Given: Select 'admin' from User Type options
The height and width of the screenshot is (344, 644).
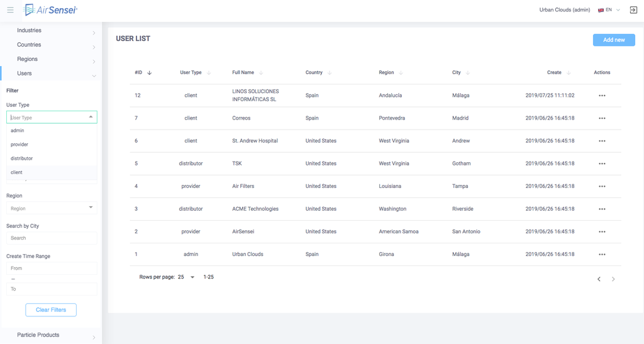Looking at the screenshot, I should (18, 131).
